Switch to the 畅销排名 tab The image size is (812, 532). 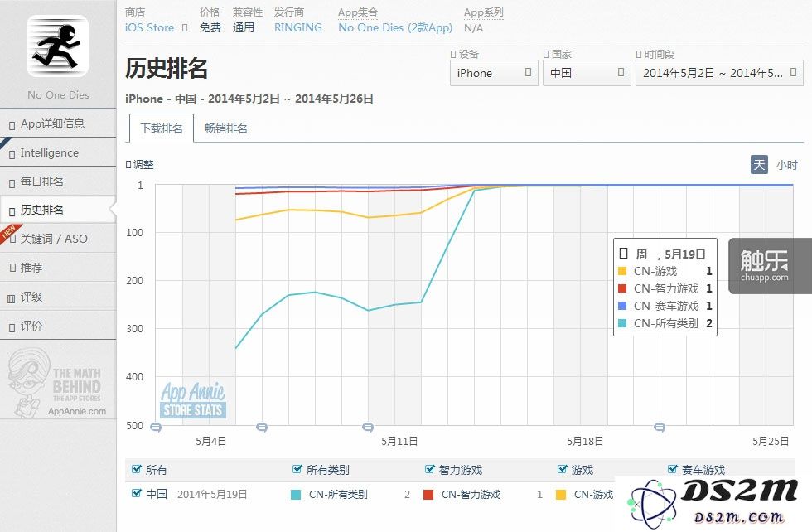pos(225,128)
